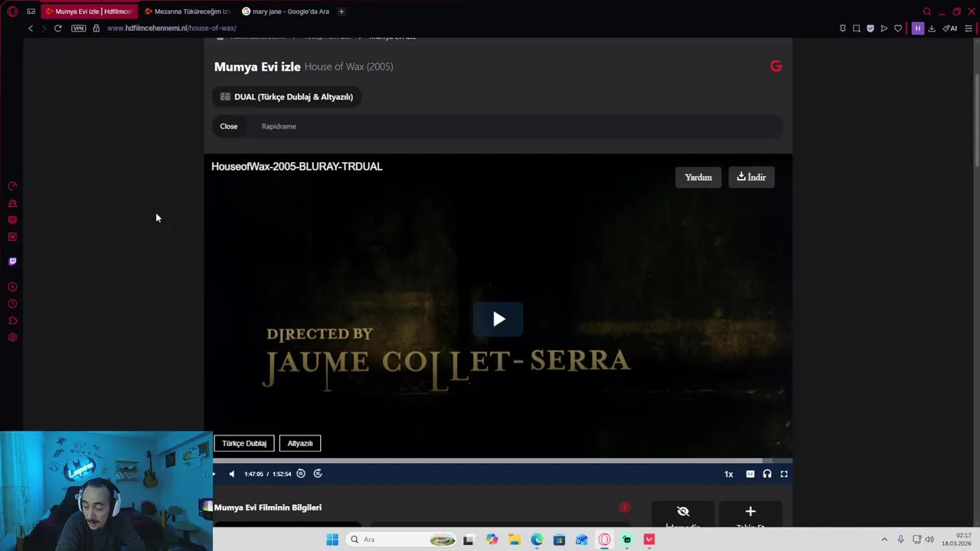The height and width of the screenshot is (551, 980).
Task: Open purple H extension icon
Action: point(917,28)
